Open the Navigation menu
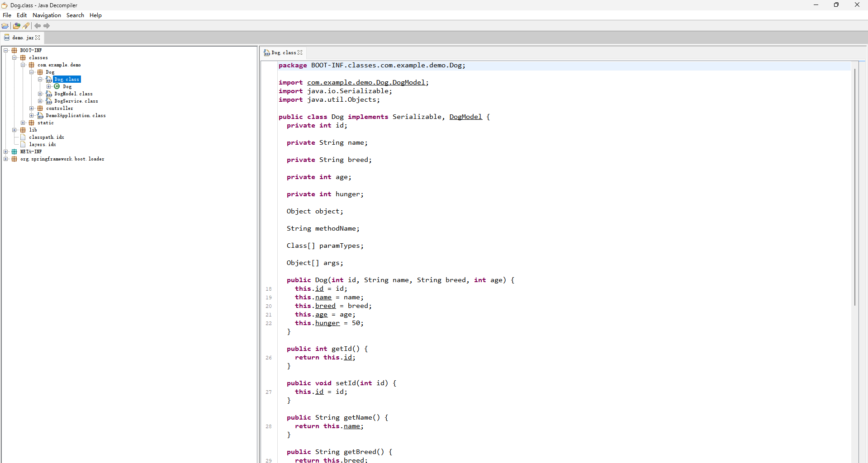Viewport: 868px width, 463px height. (x=47, y=15)
